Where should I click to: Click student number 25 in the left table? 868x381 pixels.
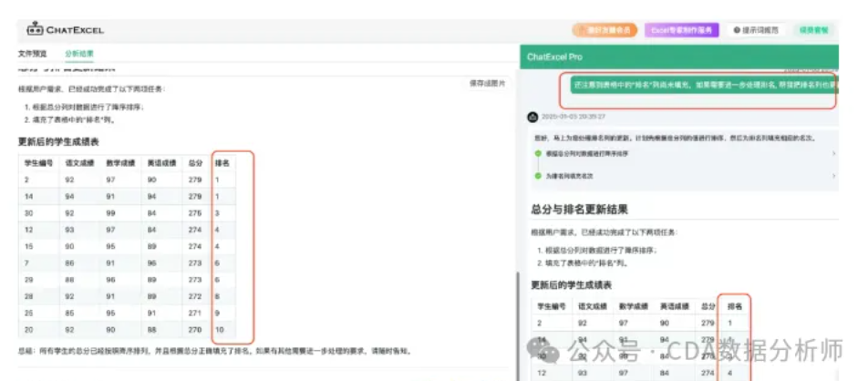[x=28, y=313]
